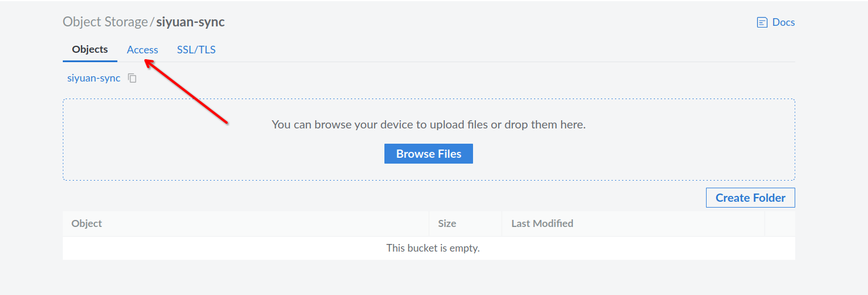The height and width of the screenshot is (295, 868).
Task: Select the Objects tab
Action: [x=90, y=50]
